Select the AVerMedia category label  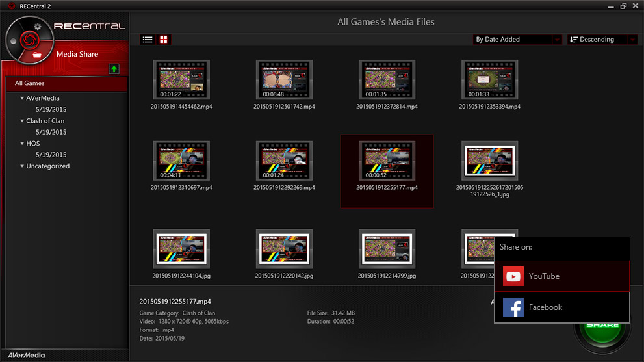click(x=43, y=98)
